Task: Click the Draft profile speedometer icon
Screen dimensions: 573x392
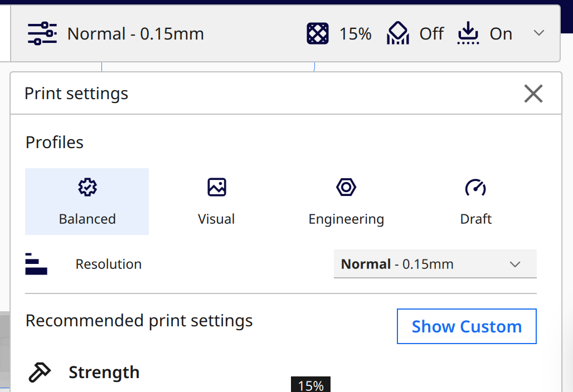Action: (475, 187)
